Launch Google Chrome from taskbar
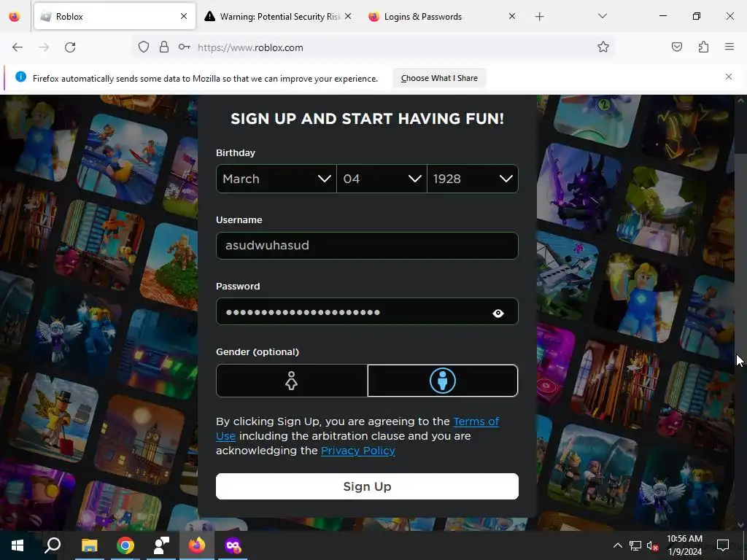 click(x=125, y=545)
